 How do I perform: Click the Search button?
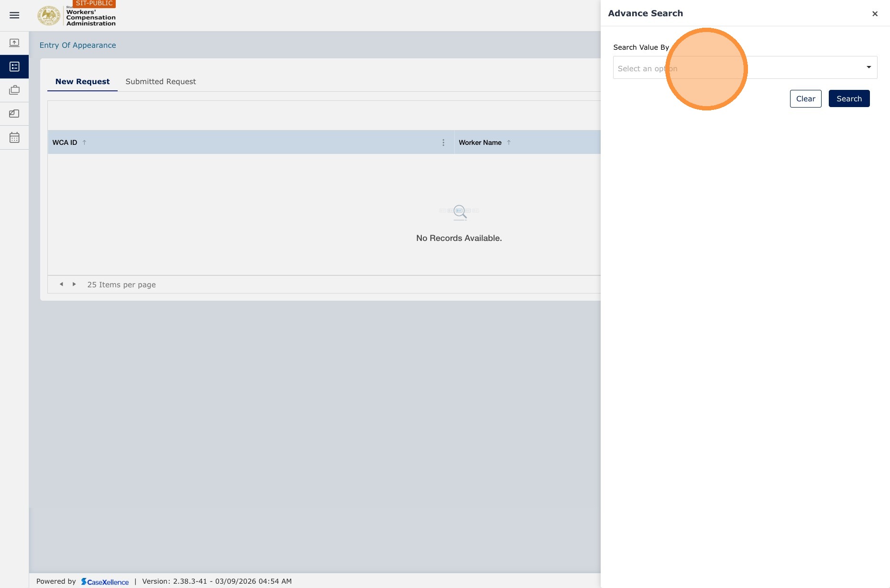click(849, 98)
